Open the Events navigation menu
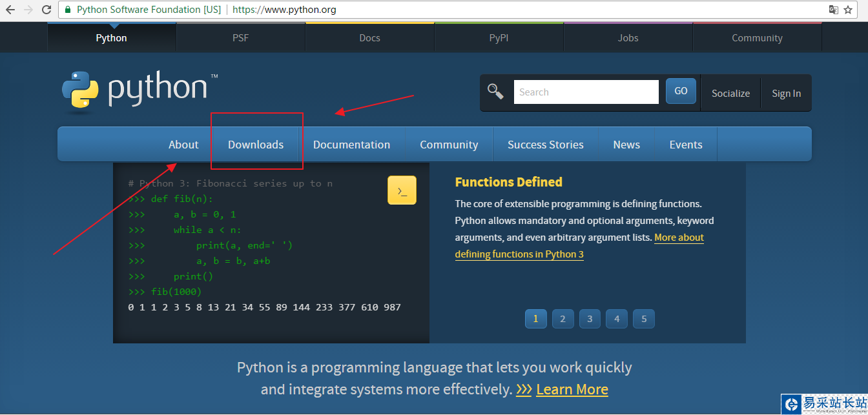 (x=686, y=145)
